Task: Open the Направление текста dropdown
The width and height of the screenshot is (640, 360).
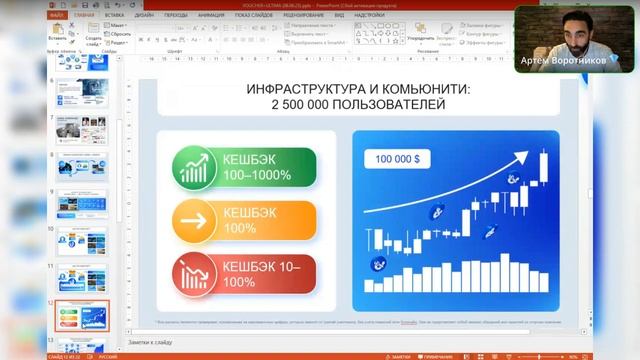Action: (x=310, y=25)
